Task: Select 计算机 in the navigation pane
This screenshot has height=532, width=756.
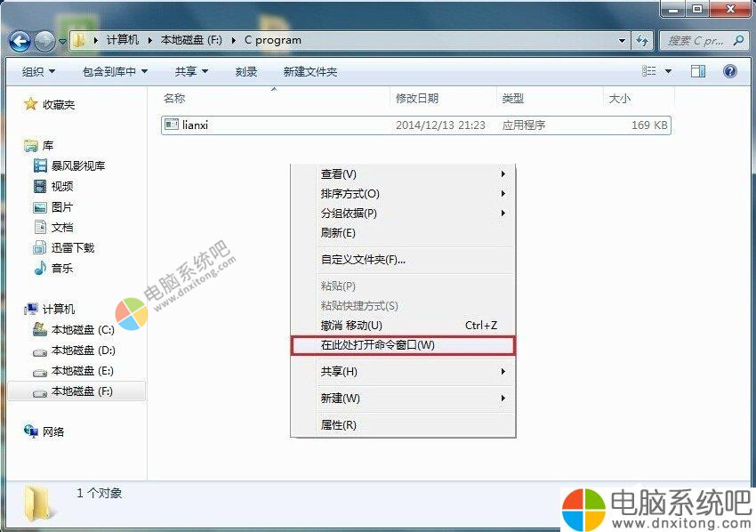Action: [59, 309]
